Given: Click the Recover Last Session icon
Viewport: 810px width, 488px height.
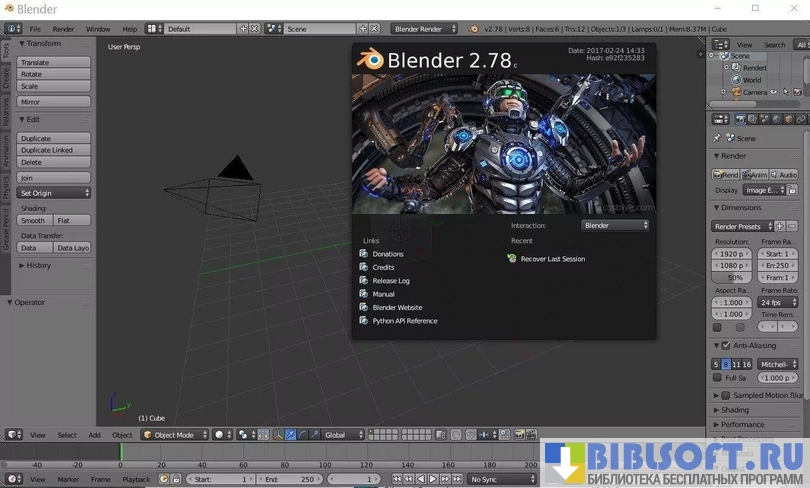Looking at the screenshot, I should 512,259.
